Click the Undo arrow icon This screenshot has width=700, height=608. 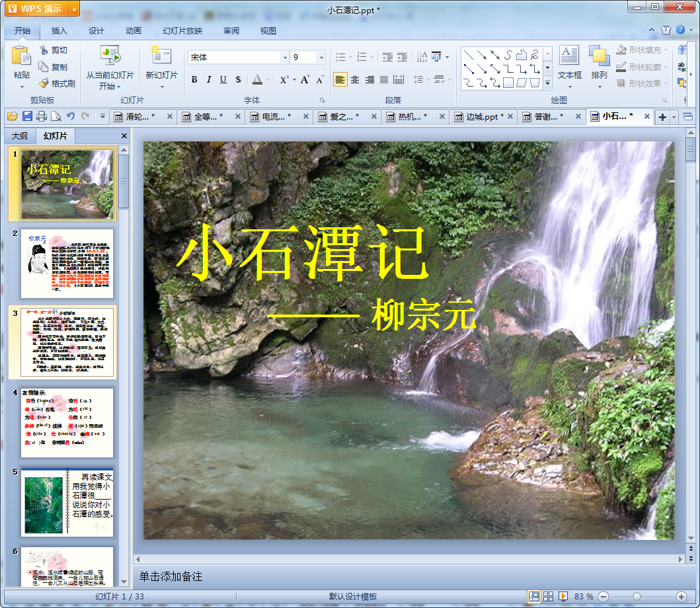[x=71, y=116]
